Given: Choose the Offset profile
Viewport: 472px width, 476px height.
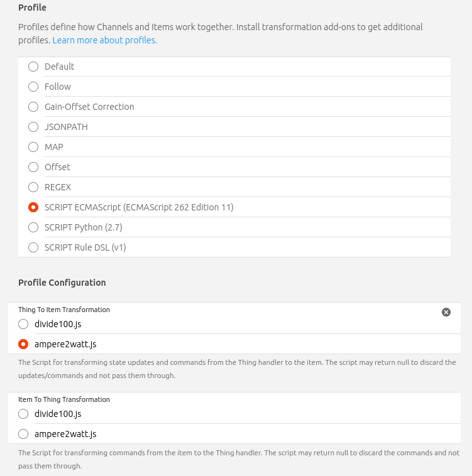Looking at the screenshot, I should tap(33, 167).
